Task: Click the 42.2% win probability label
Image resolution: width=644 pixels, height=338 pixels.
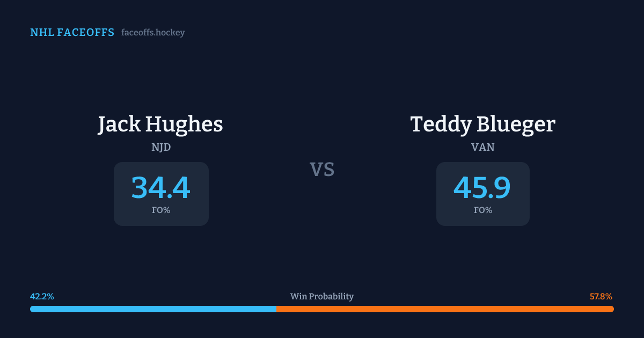Action: tap(42, 296)
